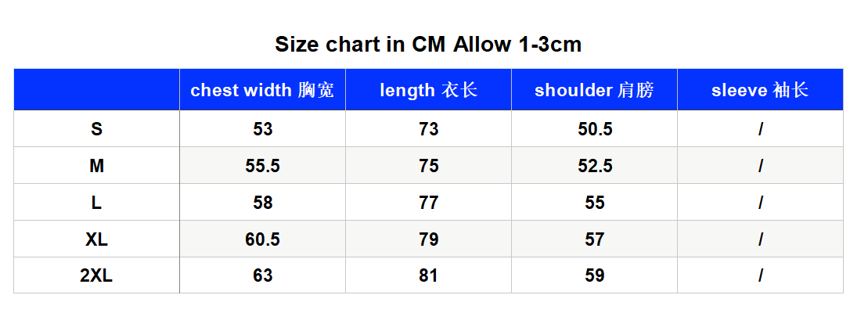Click the chest width value 63
This screenshot has width=868, height=313.
tap(262, 275)
